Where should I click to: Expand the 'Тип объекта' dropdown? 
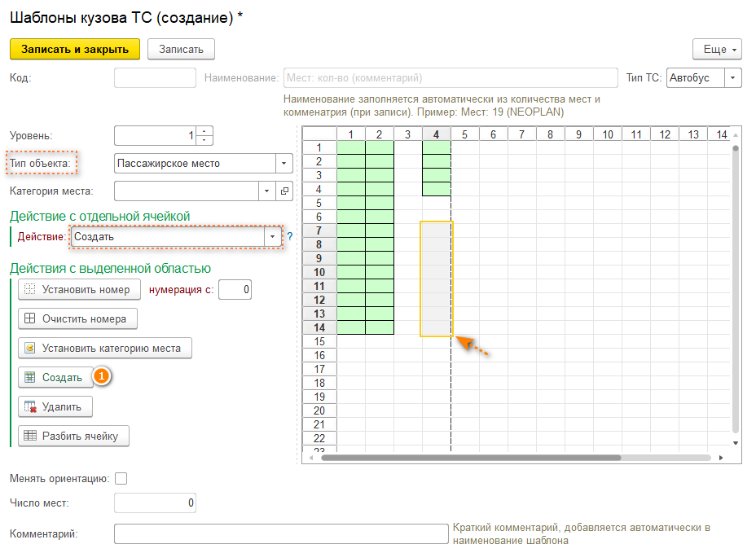pyautogui.click(x=283, y=163)
